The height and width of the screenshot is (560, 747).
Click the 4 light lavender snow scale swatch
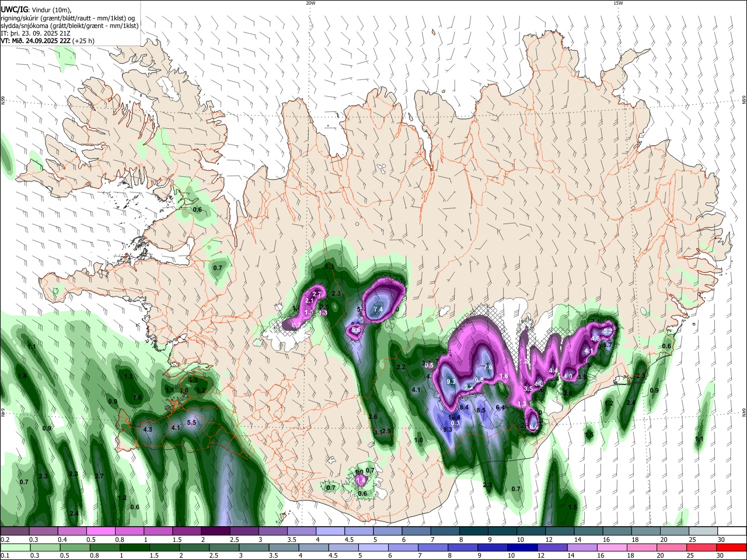coord(330,531)
